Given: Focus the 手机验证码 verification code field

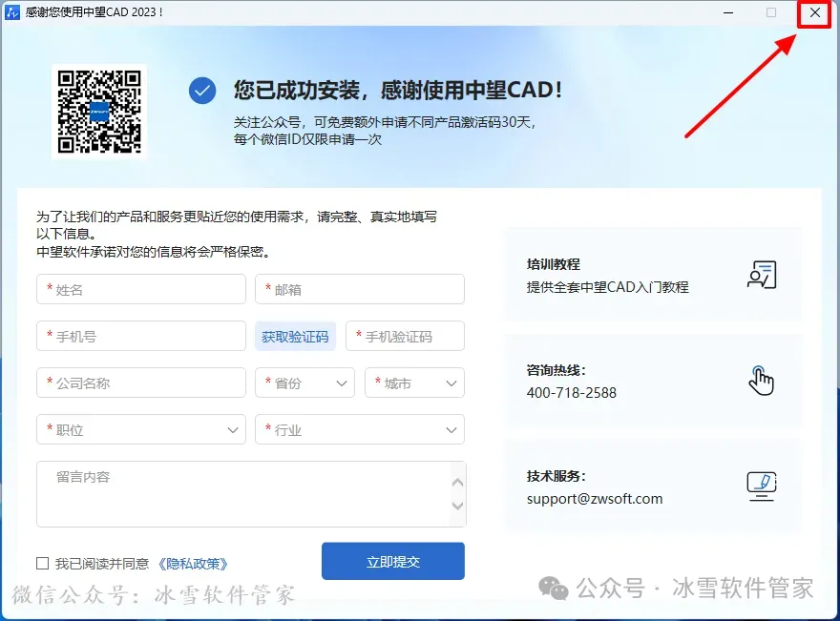Looking at the screenshot, I should click(x=405, y=336).
